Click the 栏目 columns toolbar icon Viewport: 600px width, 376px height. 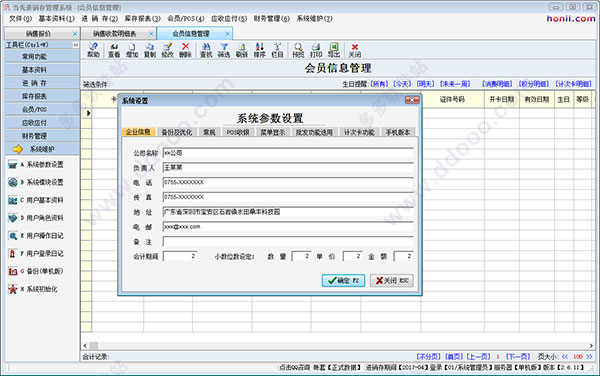coord(277,50)
